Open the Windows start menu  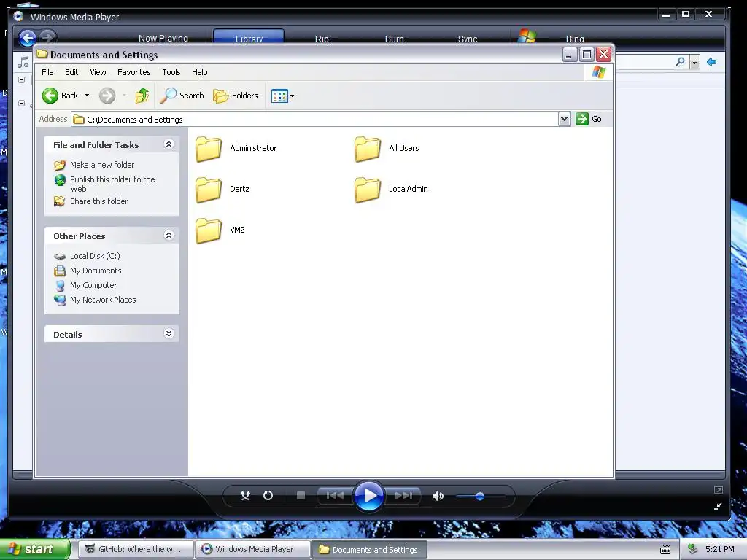coord(34,549)
